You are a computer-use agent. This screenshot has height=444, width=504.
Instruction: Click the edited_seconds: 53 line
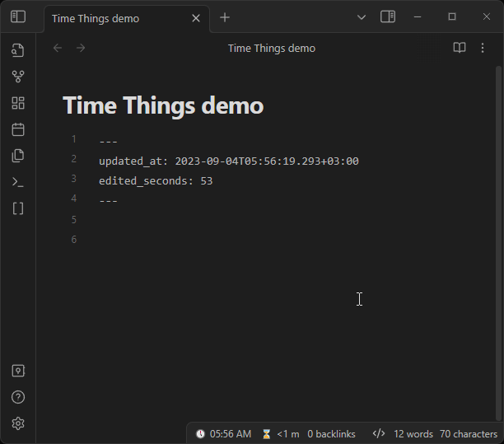tap(156, 181)
